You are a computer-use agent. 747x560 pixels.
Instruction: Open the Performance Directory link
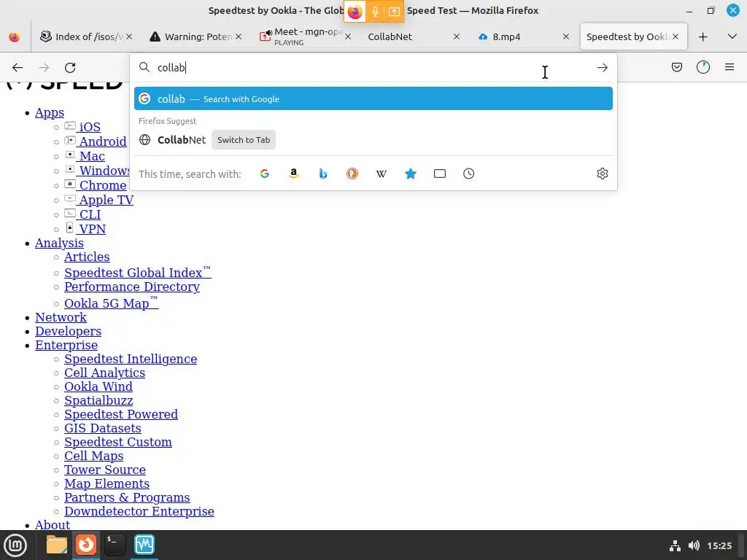pyautogui.click(x=132, y=287)
